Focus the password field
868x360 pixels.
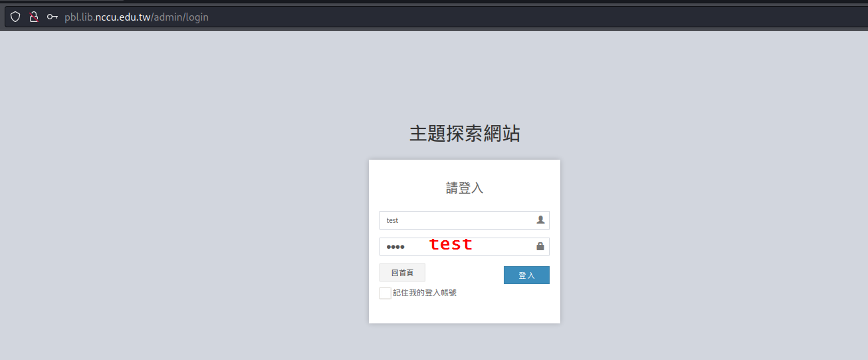(464, 246)
